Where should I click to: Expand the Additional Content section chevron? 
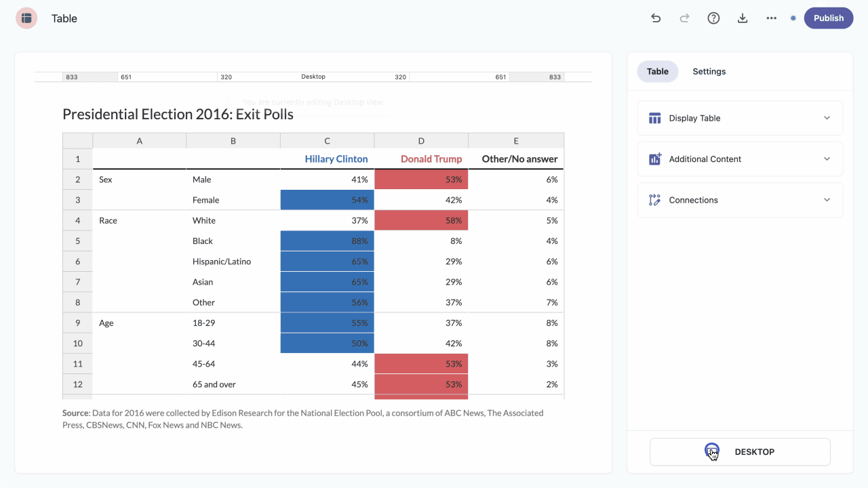point(827,159)
